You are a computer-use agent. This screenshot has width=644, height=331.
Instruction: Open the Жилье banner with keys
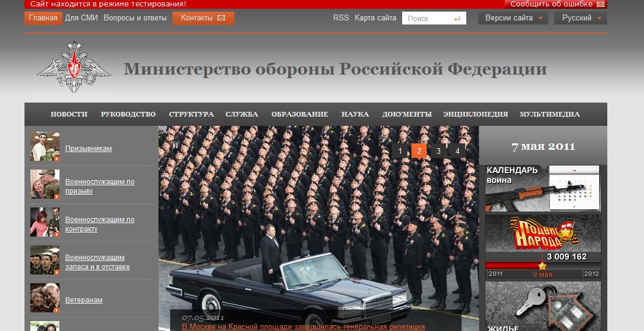tap(543, 307)
